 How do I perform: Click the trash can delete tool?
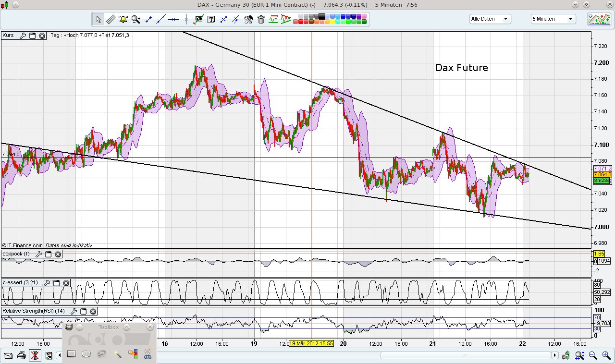(x=261, y=20)
